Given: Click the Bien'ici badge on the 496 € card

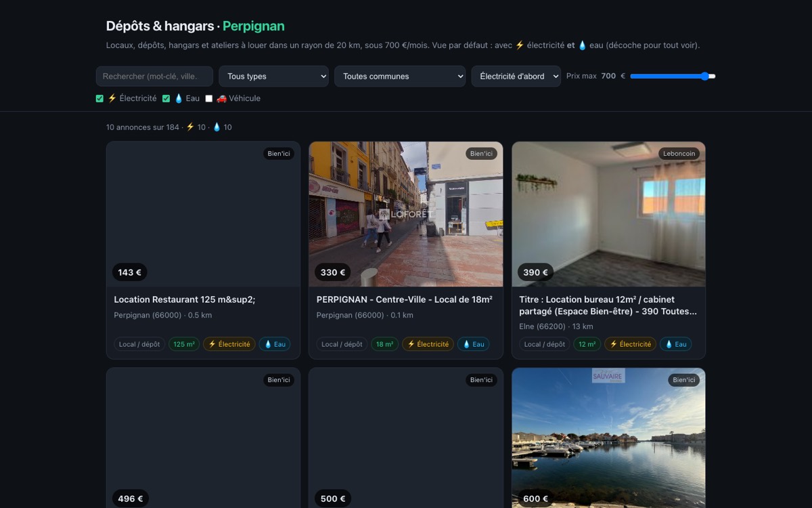Looking at the screenshot, I should (x=279, y=380).
